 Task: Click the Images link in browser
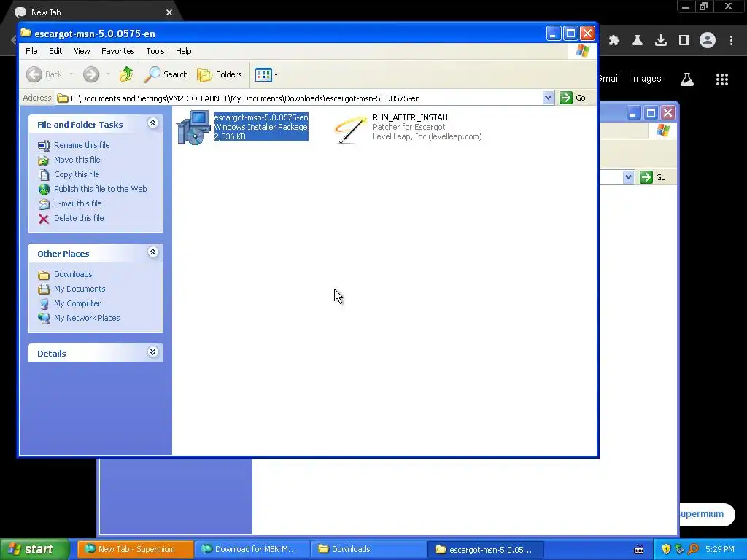[646, 79]
